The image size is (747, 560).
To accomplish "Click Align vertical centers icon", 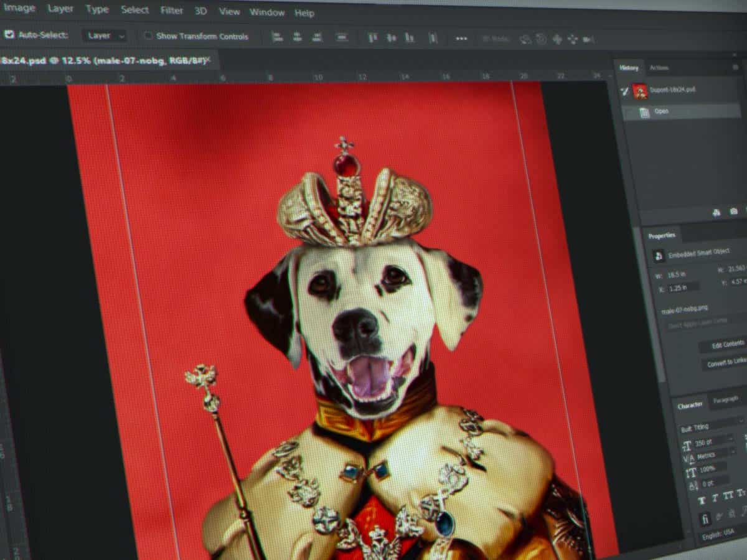I will (392, 38).
